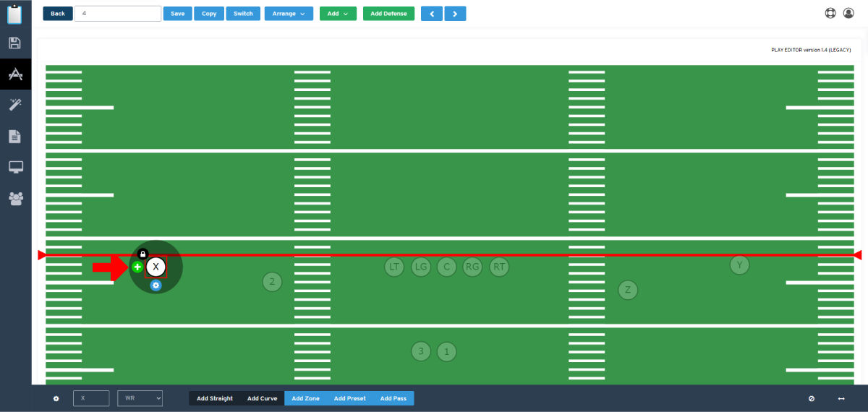Select player Y on the field
Screen dimensions: 868x412
[x=739, y=265]
